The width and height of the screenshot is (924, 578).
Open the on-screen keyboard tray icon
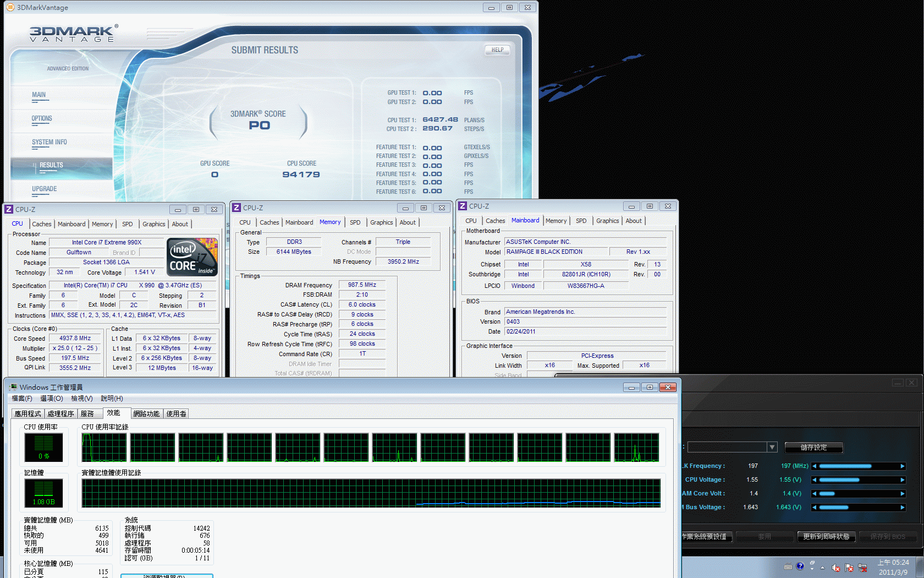tap(788, 567)
